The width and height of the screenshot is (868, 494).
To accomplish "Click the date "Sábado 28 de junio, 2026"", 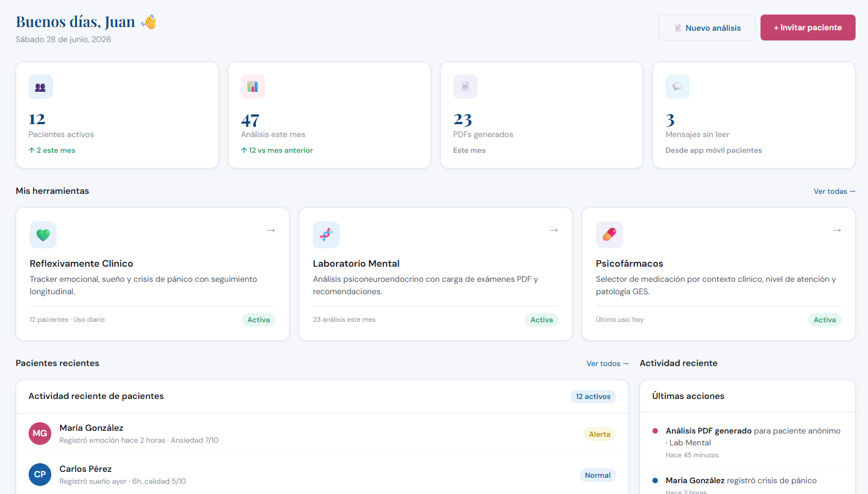I will (x=63, y=39).
